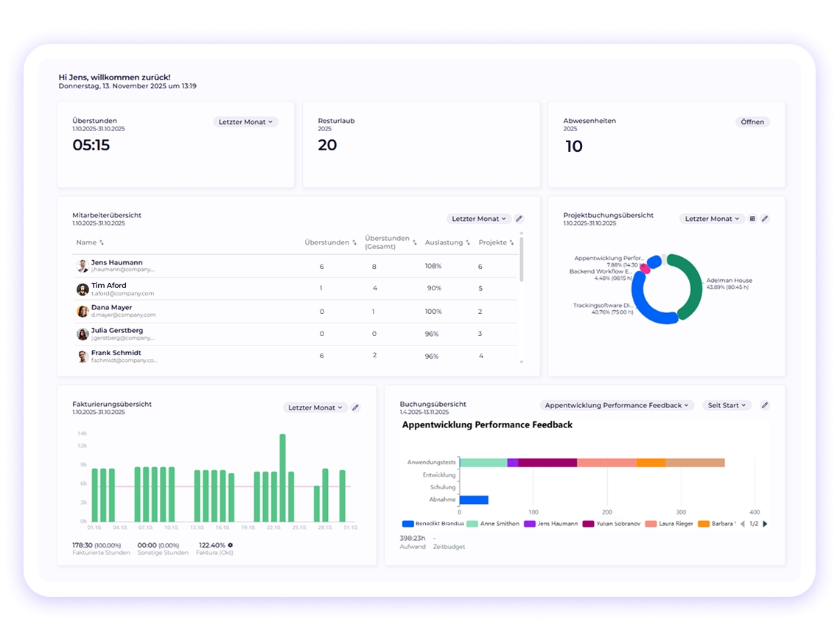Viewport: 840px width, 641px height.
Task: Open Letzter Monat dropdown in Überstunden card
Action: [245, 122]
